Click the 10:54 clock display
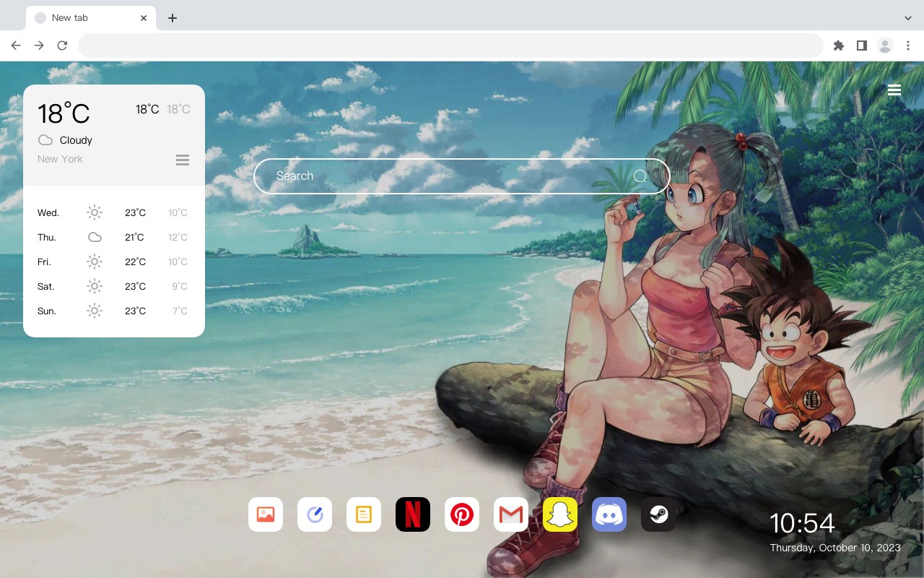924x578 pixels. pyautogui.click(x=802, y=523)
